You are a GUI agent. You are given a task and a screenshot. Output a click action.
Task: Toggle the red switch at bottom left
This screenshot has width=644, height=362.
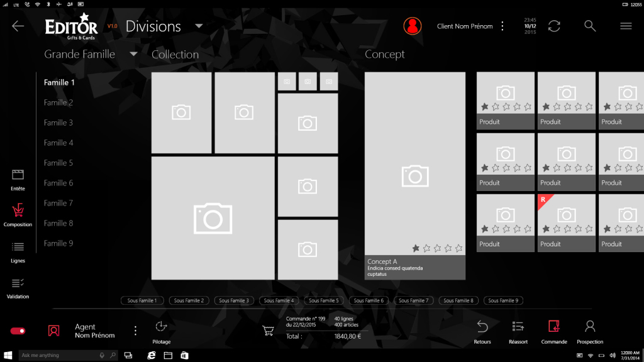point(18,331)
